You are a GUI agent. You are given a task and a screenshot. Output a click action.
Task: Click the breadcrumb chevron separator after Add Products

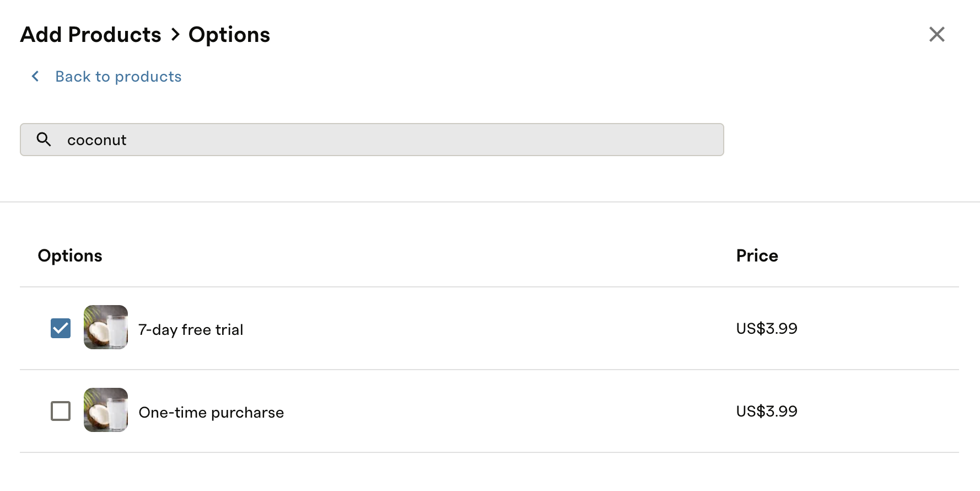175,35
